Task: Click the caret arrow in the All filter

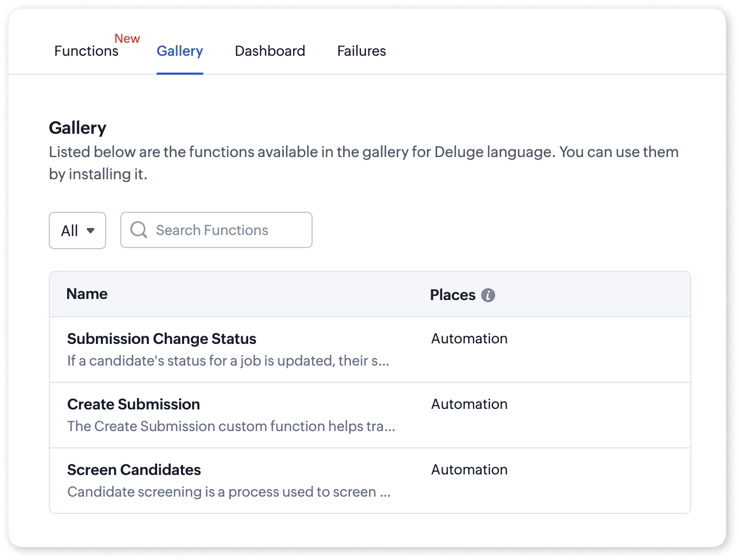Action: 90,231
